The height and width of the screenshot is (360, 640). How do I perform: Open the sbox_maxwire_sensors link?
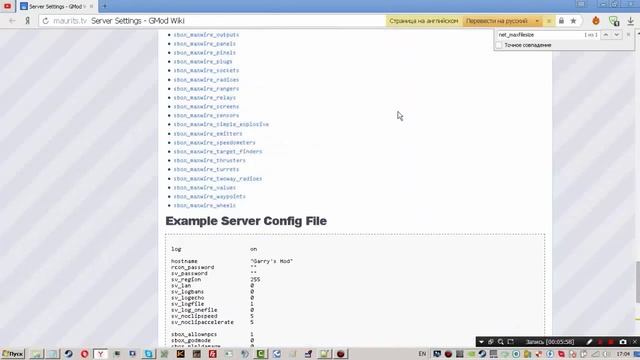[206, 116]
